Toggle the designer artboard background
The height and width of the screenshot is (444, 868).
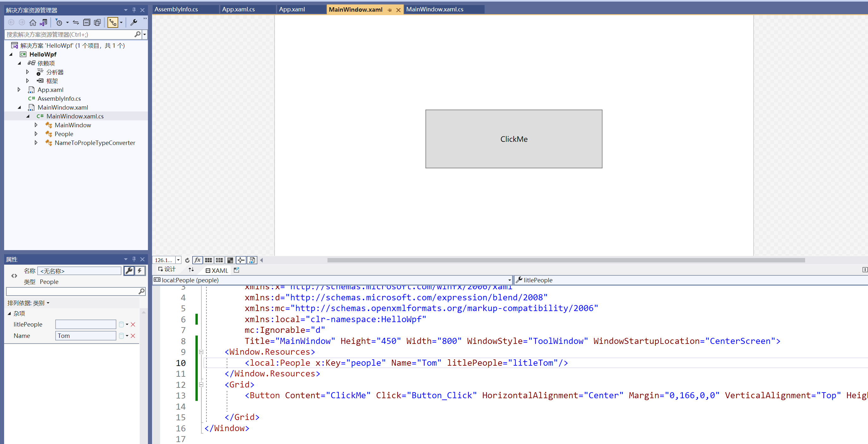(x=230, y=260)
